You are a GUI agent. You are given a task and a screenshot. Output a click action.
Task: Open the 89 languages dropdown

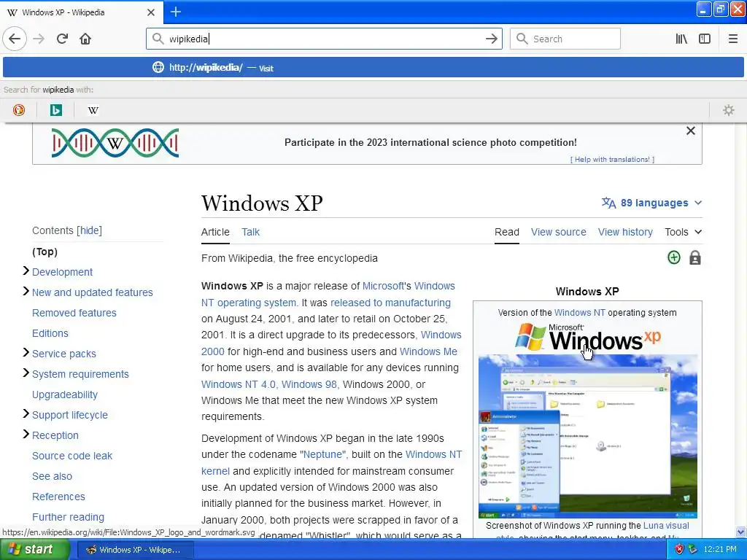click(x=651, y=203)
